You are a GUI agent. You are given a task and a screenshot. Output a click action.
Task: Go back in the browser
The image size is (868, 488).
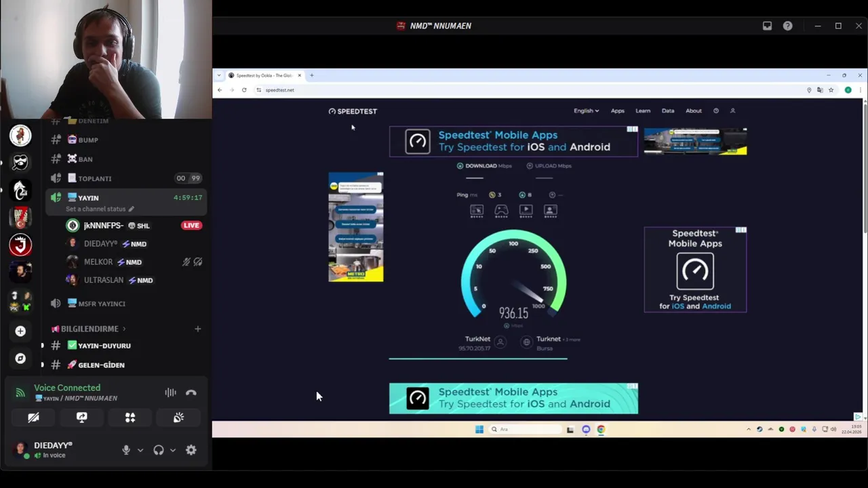click(x=219, y=89)
